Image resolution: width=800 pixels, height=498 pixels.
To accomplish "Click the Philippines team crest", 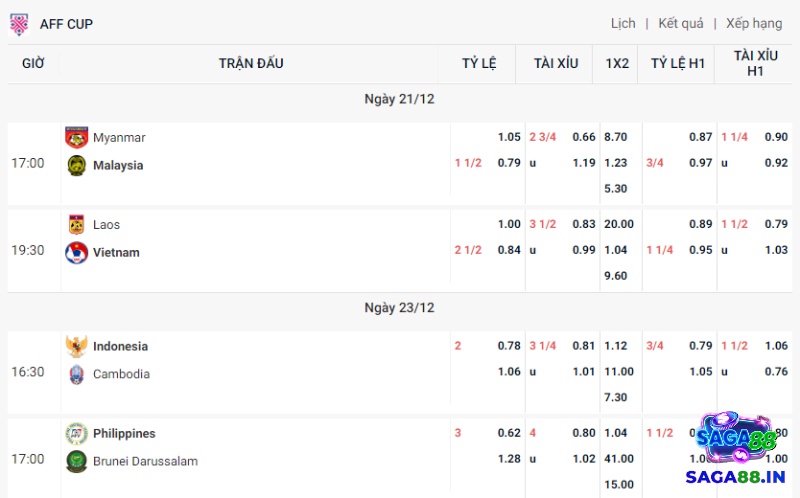I will pos(76,434).
